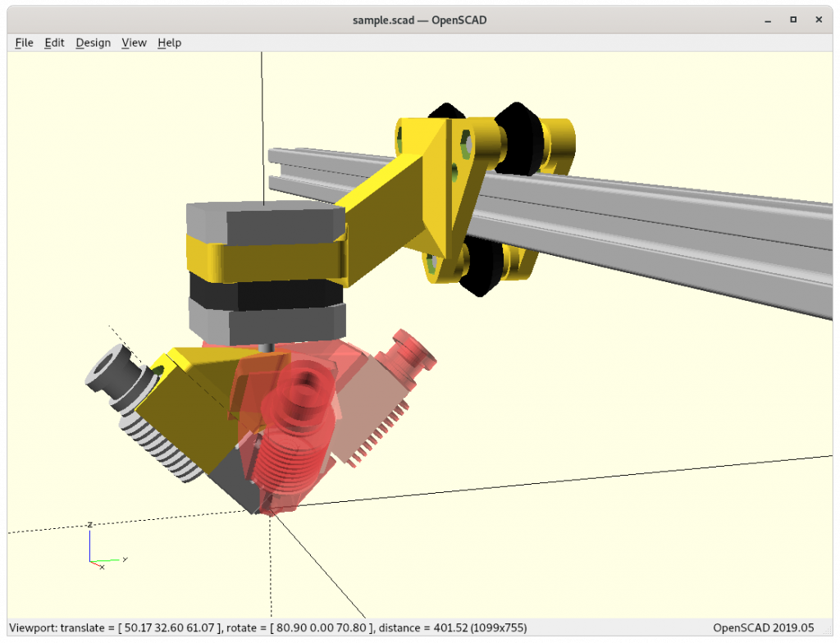840x643 pixels.
Task: Open the Design menu
Action: [94, 43]
